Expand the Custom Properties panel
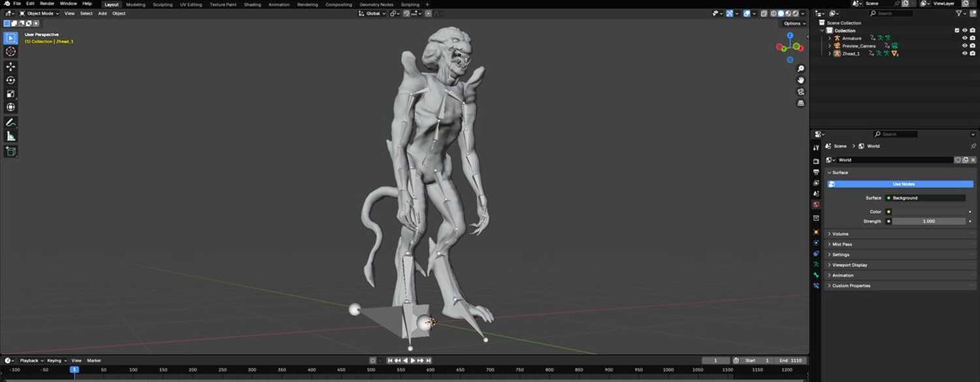This screenshot has width=980, height=382. (900, 286)
